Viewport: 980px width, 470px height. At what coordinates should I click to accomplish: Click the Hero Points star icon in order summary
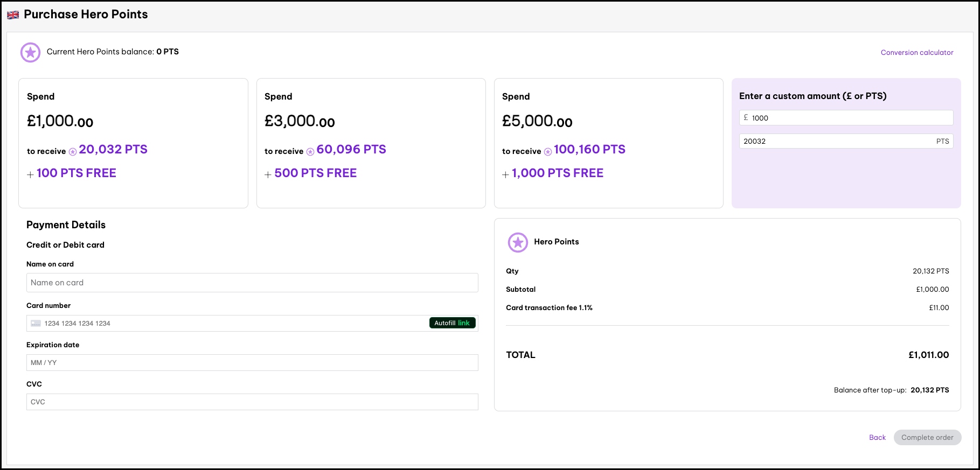518,242
